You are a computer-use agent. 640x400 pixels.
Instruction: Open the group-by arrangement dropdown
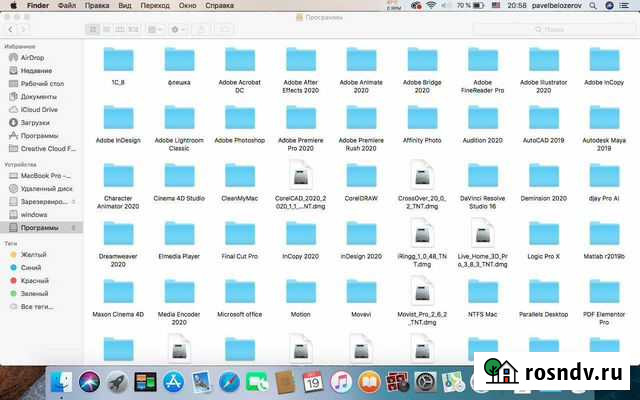coord(157,30)
